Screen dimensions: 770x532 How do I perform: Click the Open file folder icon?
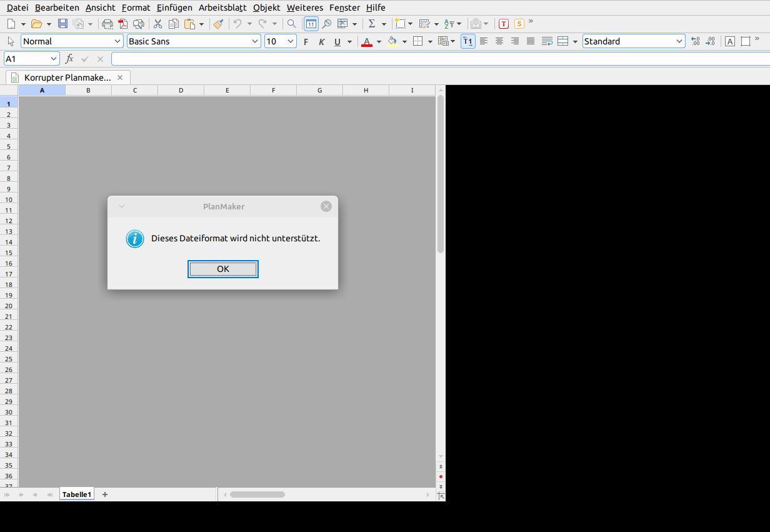tap(36, 24)
